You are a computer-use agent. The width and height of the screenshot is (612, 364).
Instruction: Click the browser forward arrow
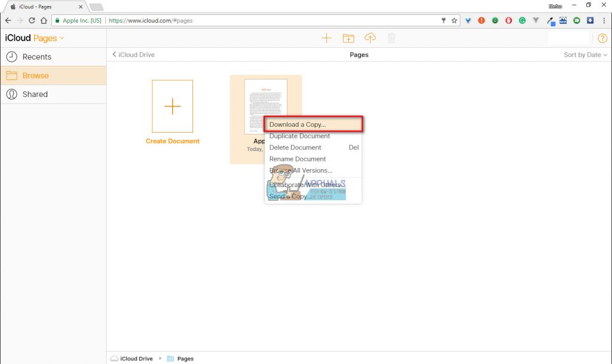pos(20,20)
